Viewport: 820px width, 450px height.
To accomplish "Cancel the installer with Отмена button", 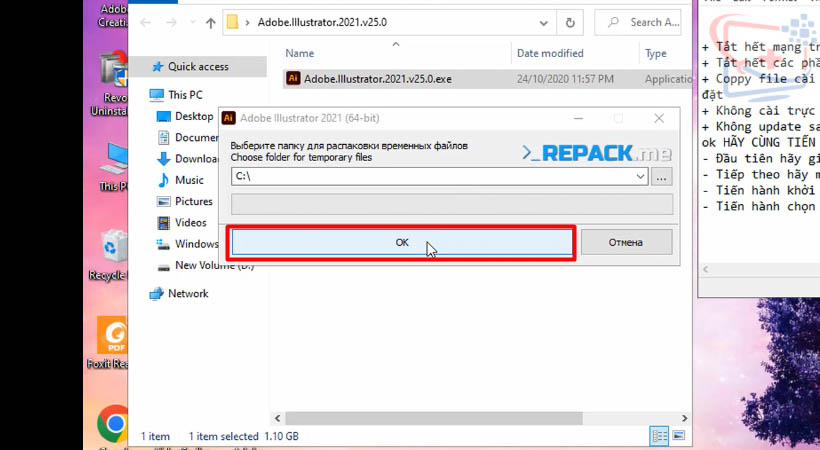I will click(626, 242).
